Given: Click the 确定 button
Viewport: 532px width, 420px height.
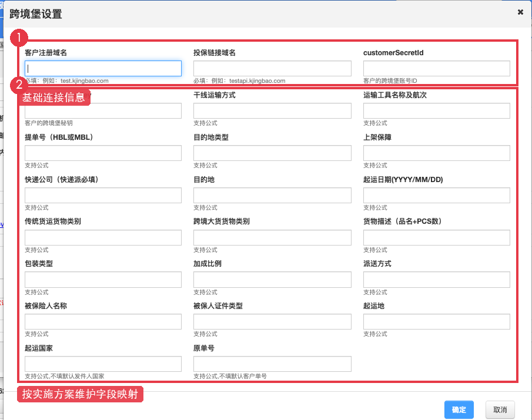Looking at the screenshot, I should point(459,409).
